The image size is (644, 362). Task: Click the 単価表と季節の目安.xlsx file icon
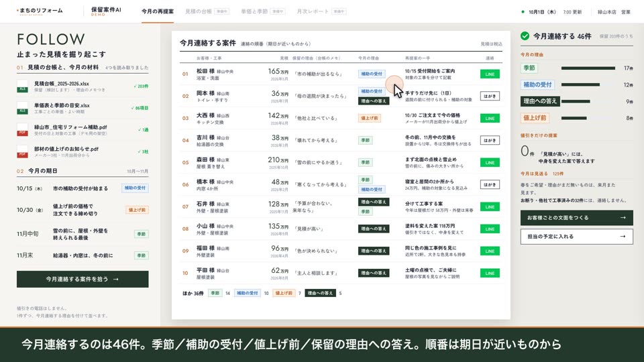coord(22,108)
